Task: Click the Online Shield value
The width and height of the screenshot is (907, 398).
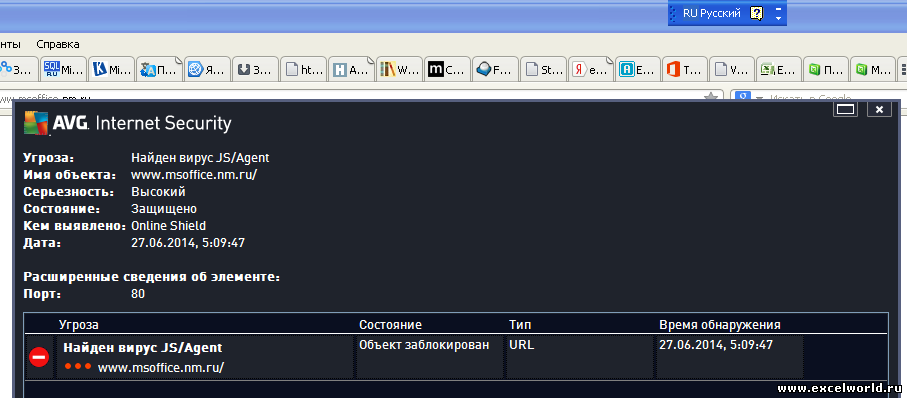Action: click(168, 226)
